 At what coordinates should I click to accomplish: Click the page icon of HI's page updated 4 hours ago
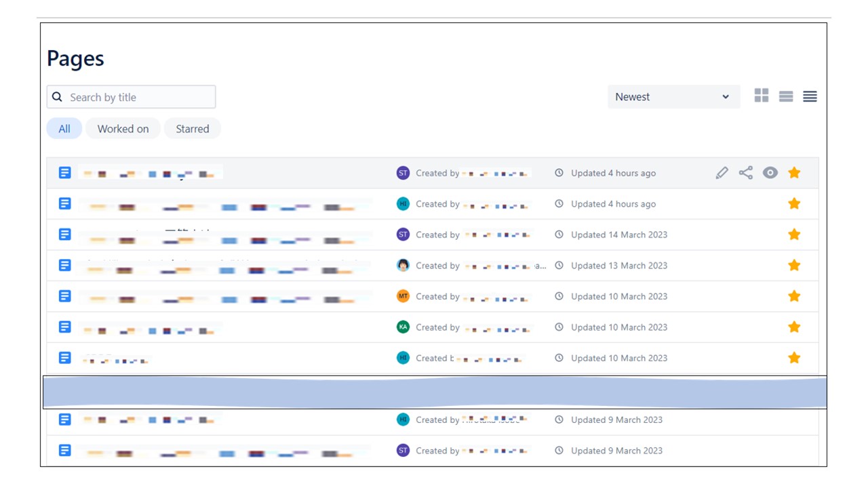click(x=64, y=204)
